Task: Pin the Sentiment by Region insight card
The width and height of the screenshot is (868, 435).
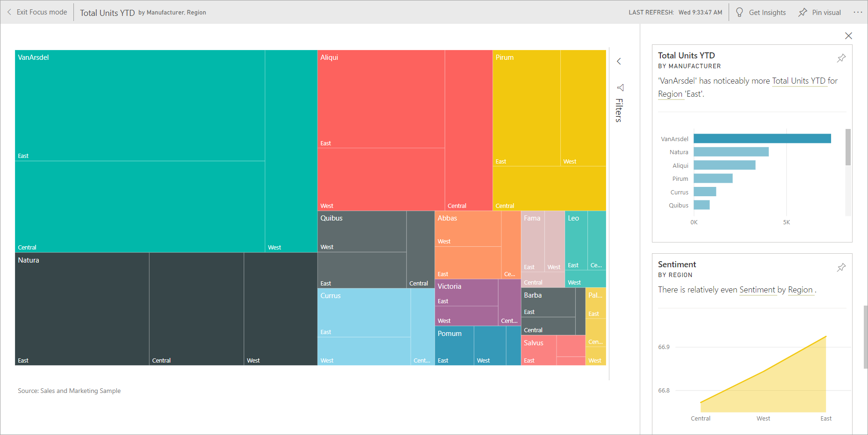Action: [x=841, y=267]
